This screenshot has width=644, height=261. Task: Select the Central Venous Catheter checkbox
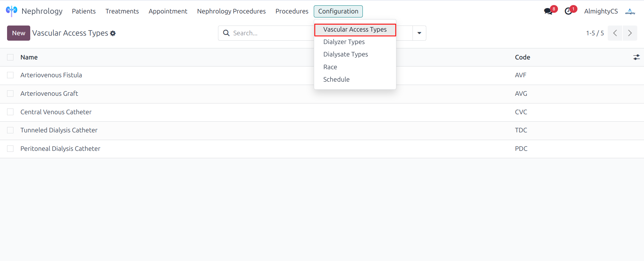pyautogui.click(x=10, y=112)
